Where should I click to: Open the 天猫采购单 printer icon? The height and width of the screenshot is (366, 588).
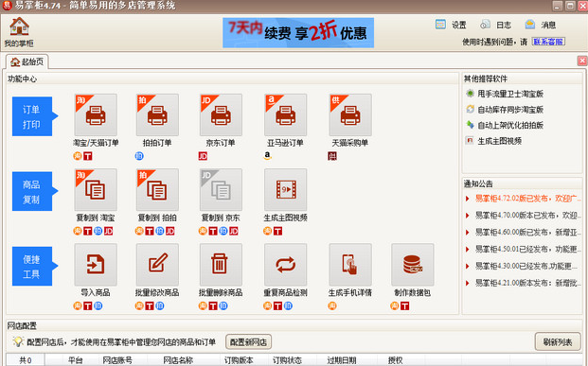click(350, 114)
